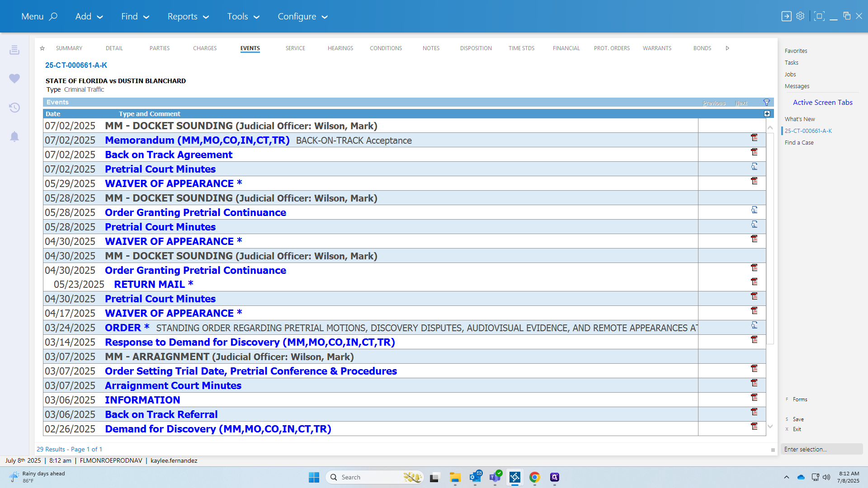Open document icon for 05/28/2025 Order Granting Pretrial Continuance

754,210
